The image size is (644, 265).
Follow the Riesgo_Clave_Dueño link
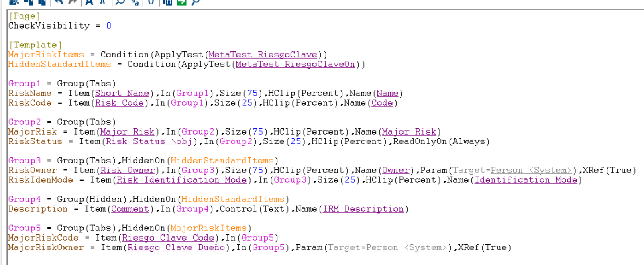[176, 247]
